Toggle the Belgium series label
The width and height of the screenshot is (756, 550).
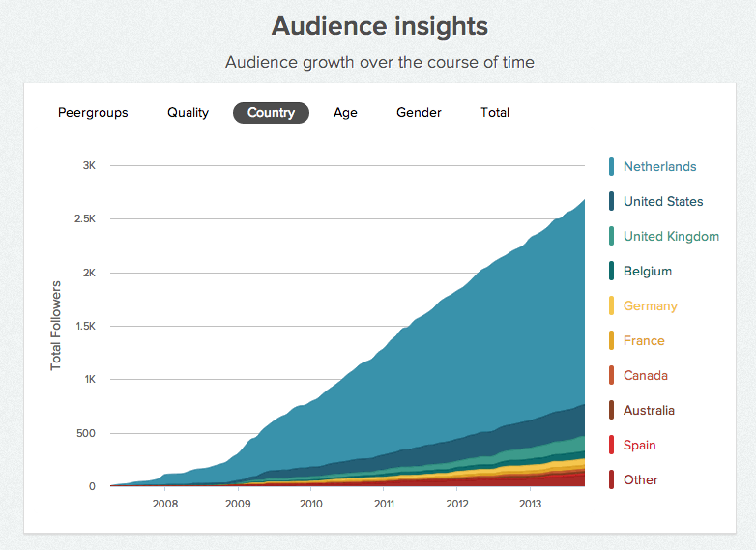(x=648, y=271)
